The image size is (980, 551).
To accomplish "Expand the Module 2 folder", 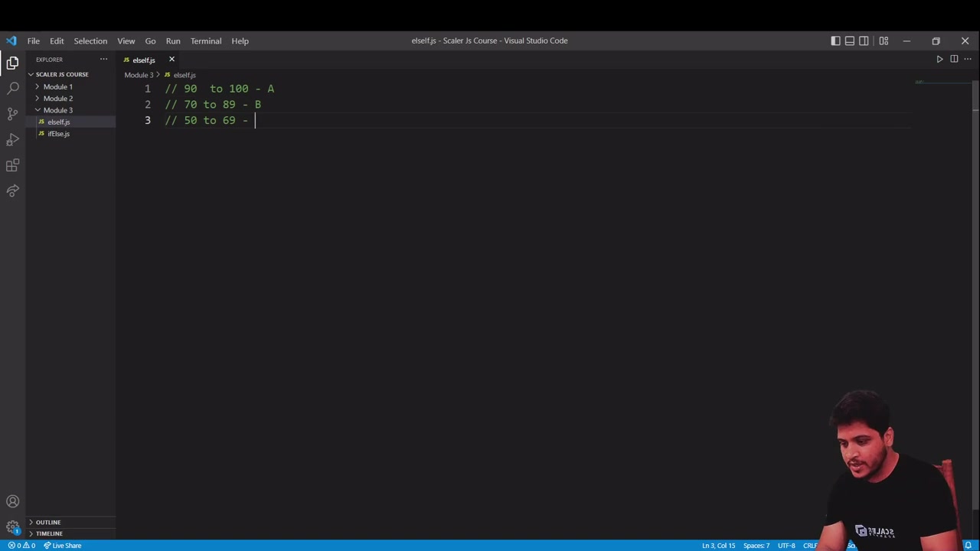I will coord(57,98).
